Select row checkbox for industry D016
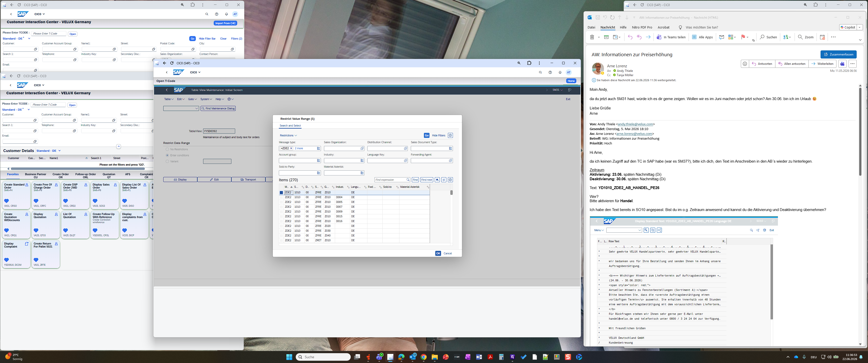 coord(281,221)
